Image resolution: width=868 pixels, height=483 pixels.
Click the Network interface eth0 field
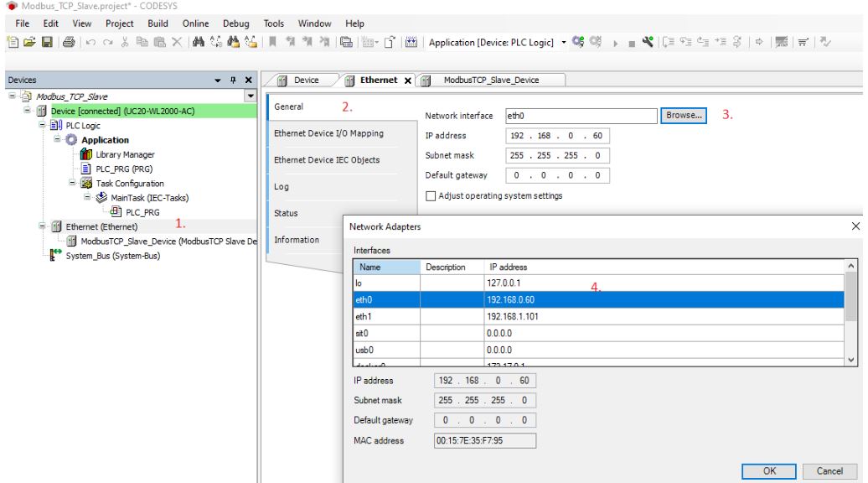(581, 116)
